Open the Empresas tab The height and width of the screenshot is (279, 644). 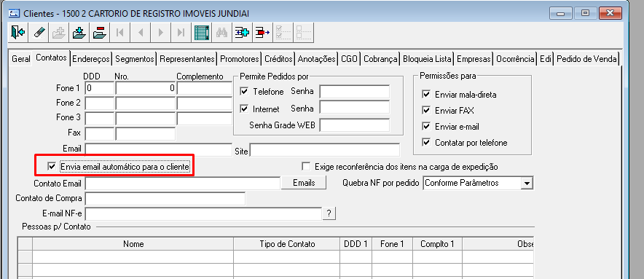pyautogui.click(x=474, y=59)
